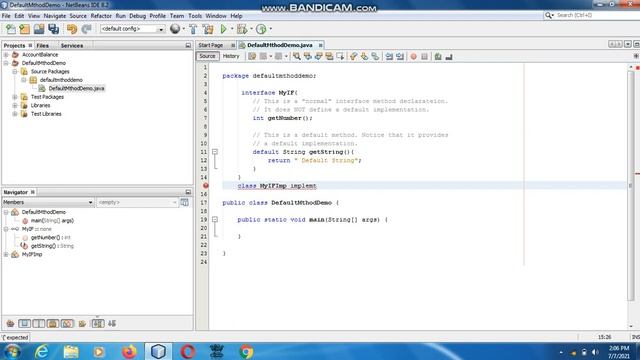640x360 pixels.
Task: Expand the Libraries node in Projects
Action: pyautogui.click(x=15, y=106)
